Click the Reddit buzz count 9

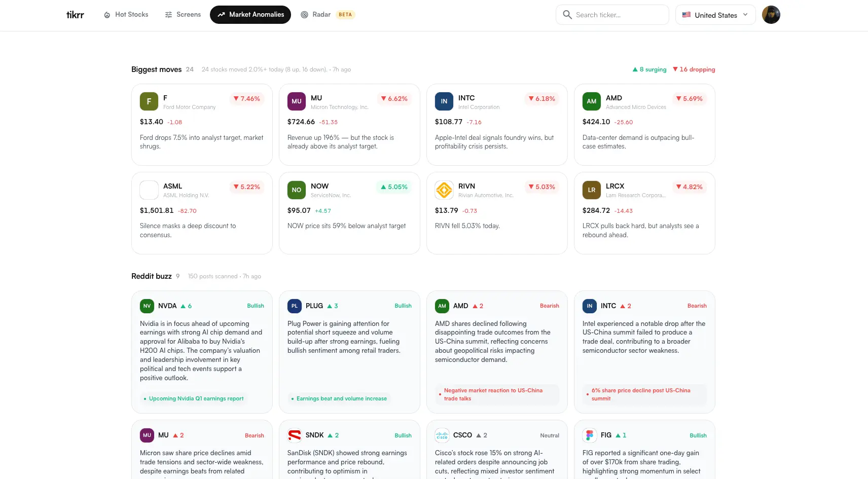[x=178, y=276]
